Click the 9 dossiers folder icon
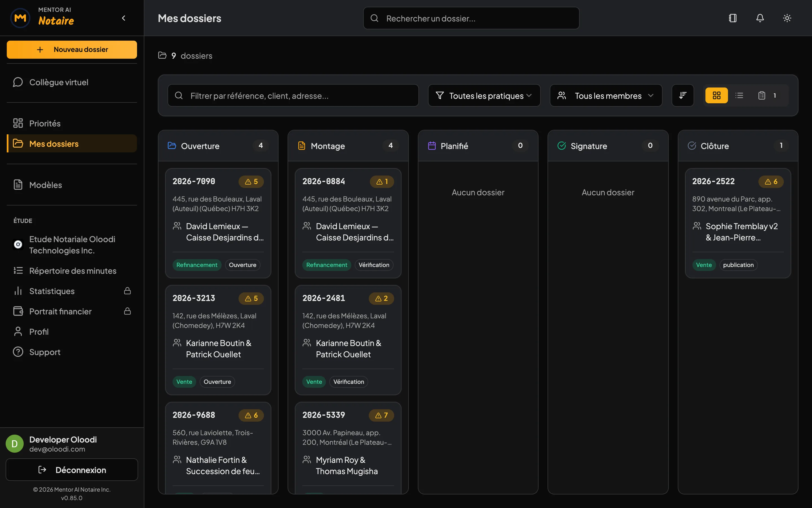The height and width of the screenshot is (508, 812). (x=162, y=55)
